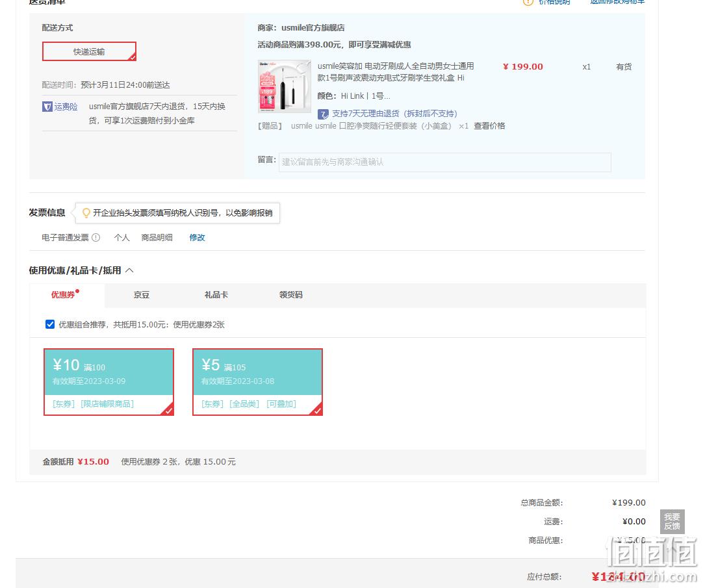Click the gift item 口腔净爽随行轻便套装 text
This screenshot has width=703, height=588.
[x=370, y=126]
